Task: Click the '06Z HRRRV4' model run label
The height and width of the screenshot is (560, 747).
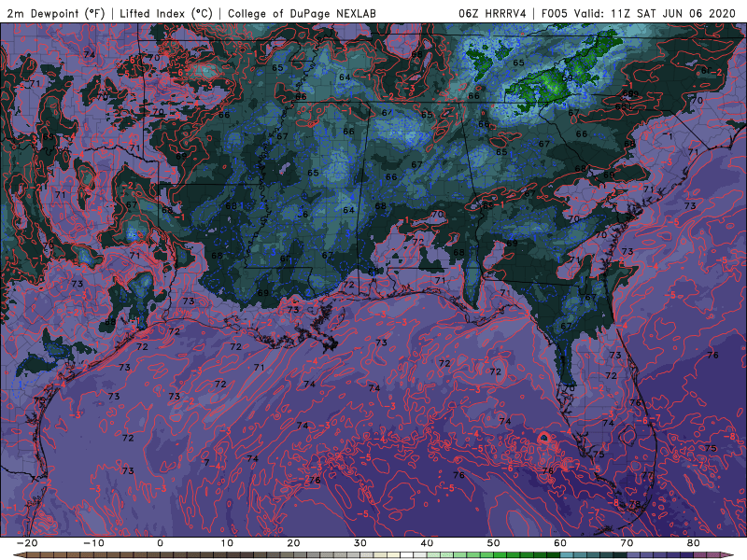Action: click(492, 13)
